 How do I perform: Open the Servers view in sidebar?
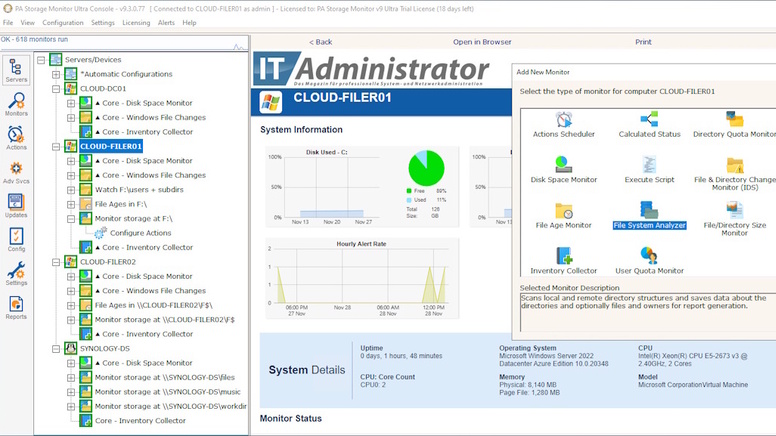tap(16, 68)
